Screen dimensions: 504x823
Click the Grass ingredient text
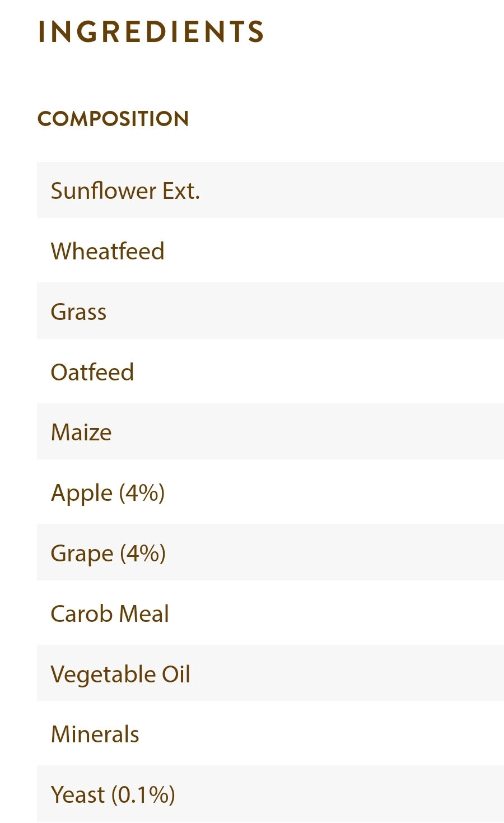coord(78,311)
